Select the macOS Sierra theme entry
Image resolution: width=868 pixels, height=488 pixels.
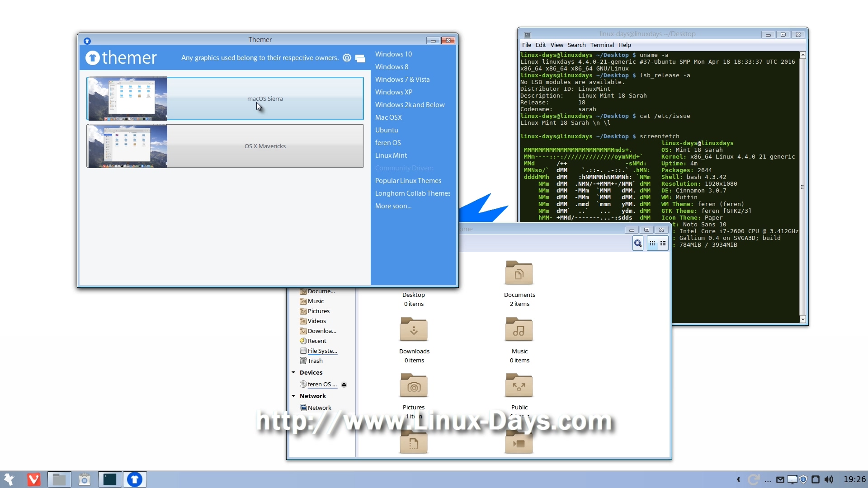[225, 99]
